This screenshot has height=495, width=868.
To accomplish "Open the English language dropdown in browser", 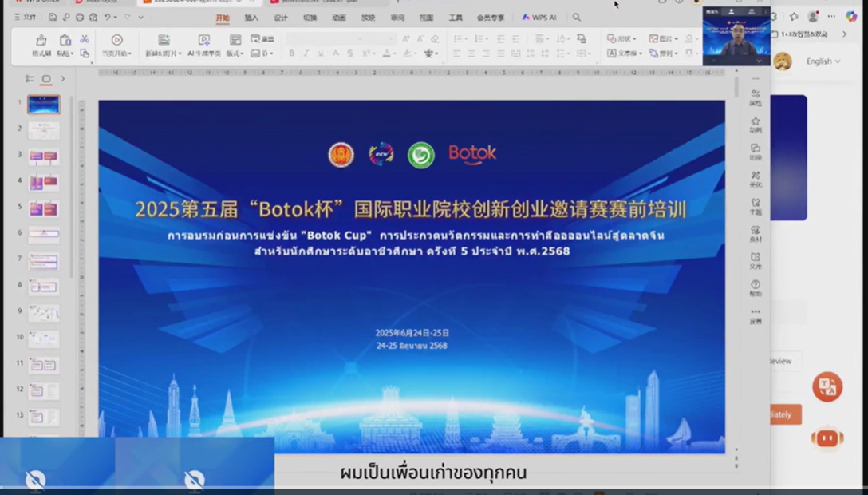I will point(823,61).
